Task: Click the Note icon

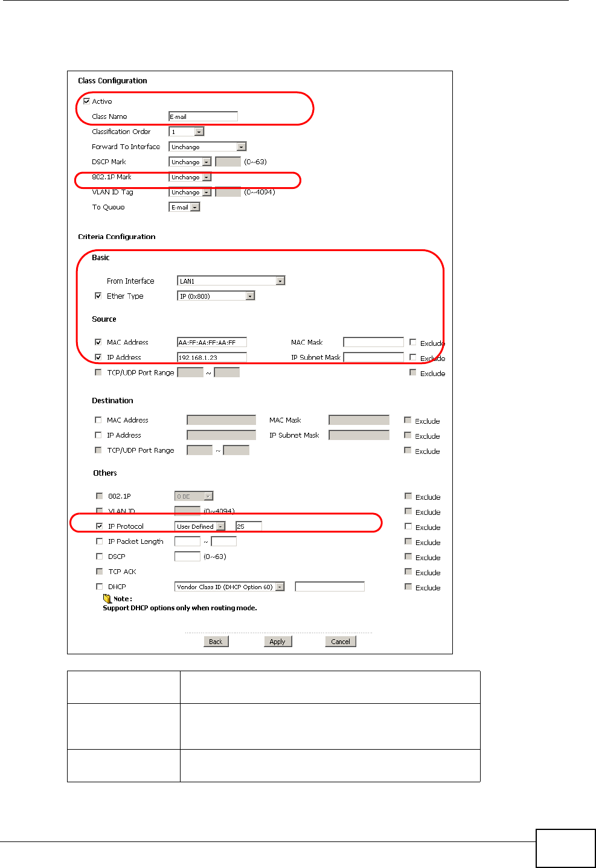Action: 107,599
